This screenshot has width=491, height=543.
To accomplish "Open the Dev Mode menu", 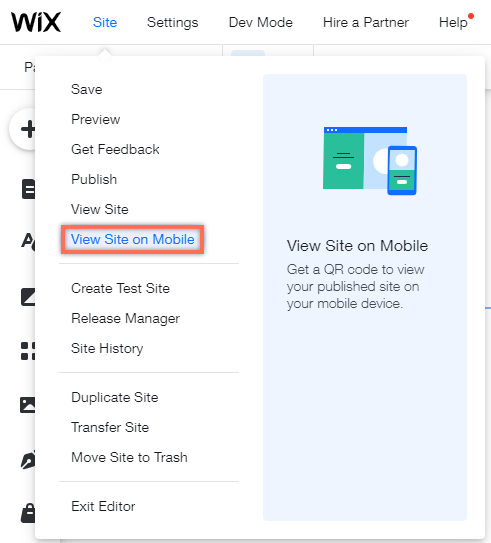I will click(261, 23).
